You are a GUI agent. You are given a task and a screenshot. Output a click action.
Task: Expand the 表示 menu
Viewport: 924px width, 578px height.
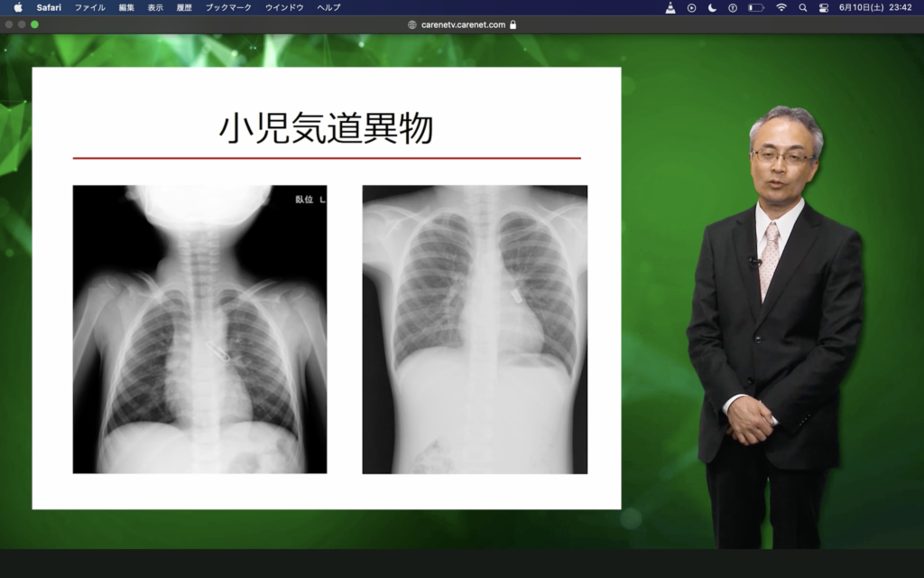pos(155,7)
